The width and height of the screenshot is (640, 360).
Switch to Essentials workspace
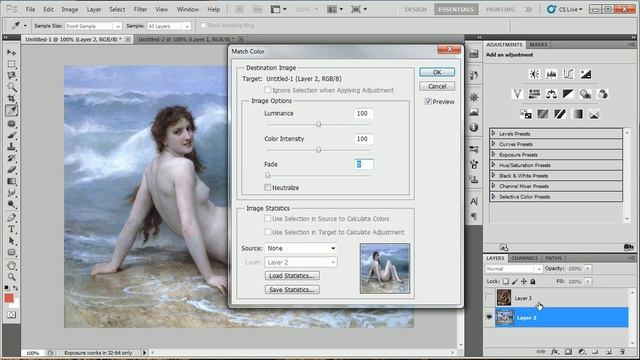pos(456,9)
